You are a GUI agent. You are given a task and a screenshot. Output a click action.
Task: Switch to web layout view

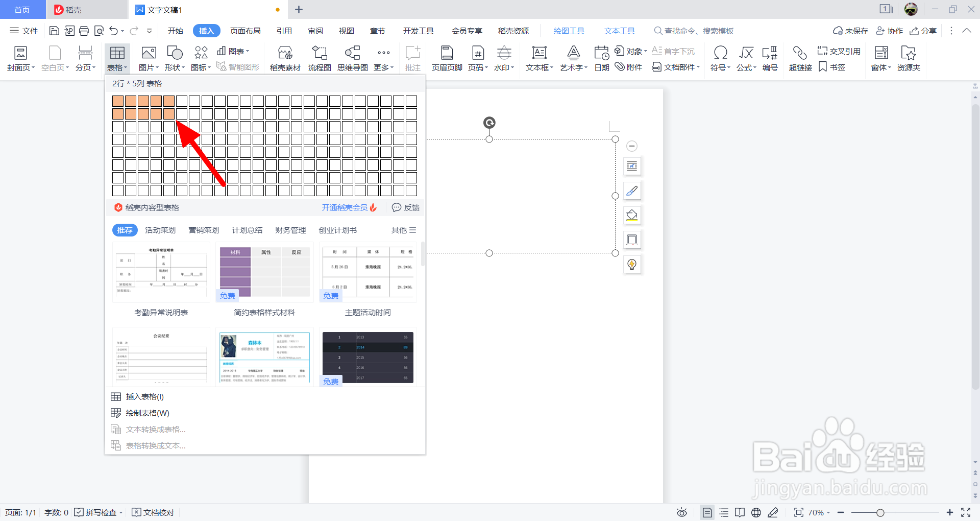(x=756, y=512)
